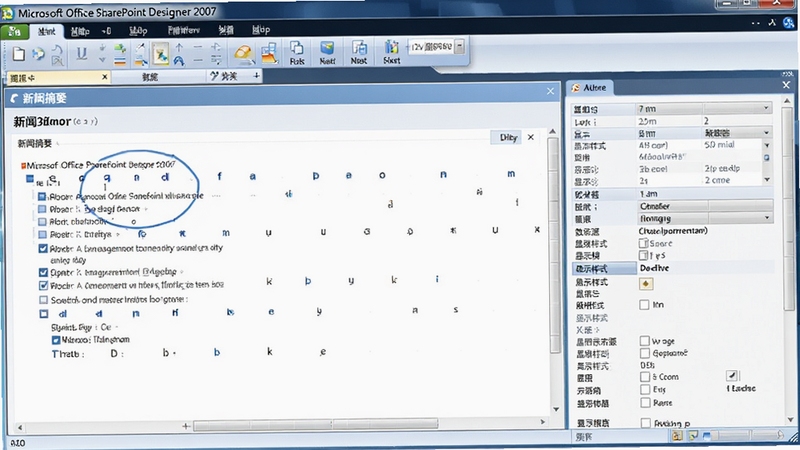
Task: Click the orange folder with windows icon
Action: (x=269, y=54)
